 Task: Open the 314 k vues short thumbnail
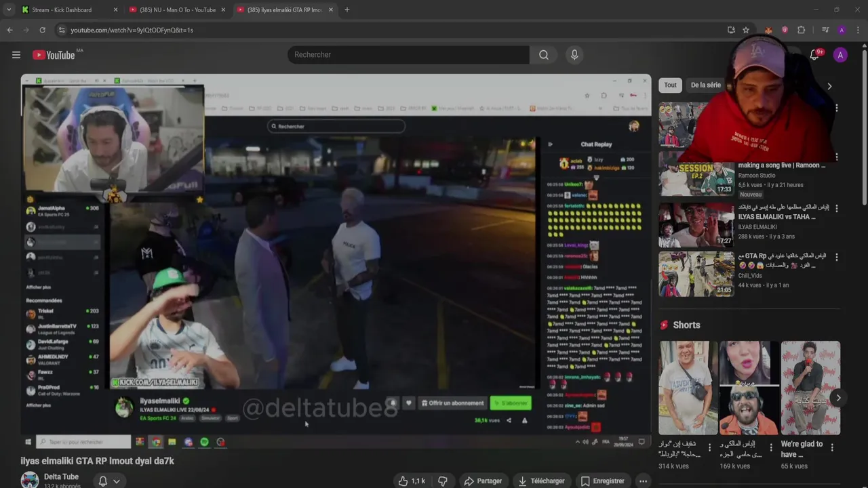coord(688,388)
